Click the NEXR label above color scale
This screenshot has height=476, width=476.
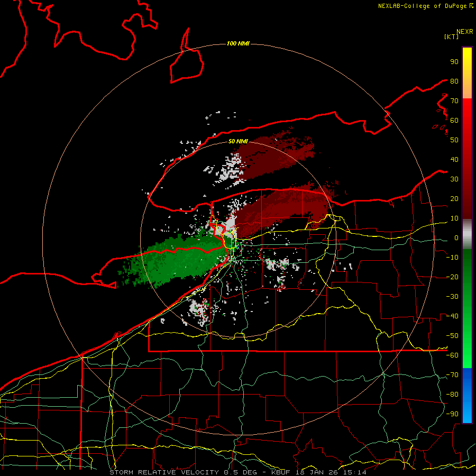pos(465,32)
